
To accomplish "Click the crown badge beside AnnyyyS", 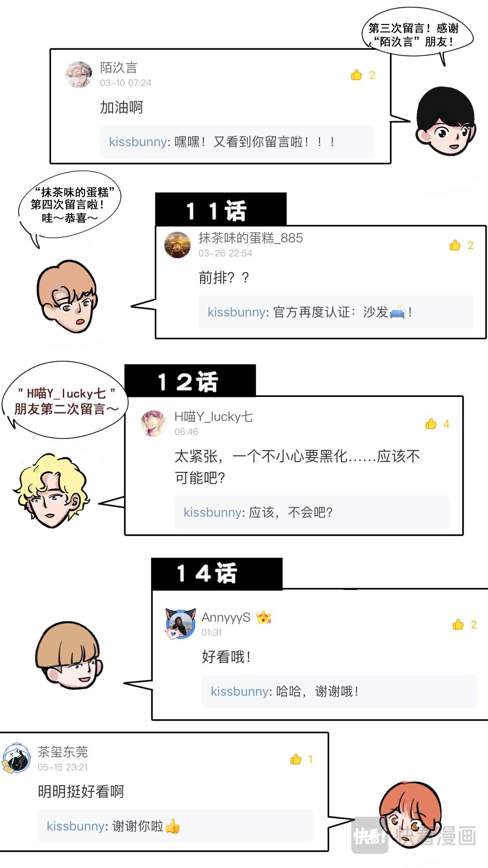I will point(263,618).
